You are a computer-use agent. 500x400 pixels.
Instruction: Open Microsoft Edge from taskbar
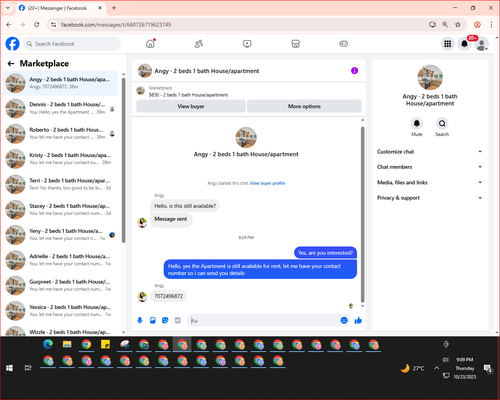coord(48,344)
